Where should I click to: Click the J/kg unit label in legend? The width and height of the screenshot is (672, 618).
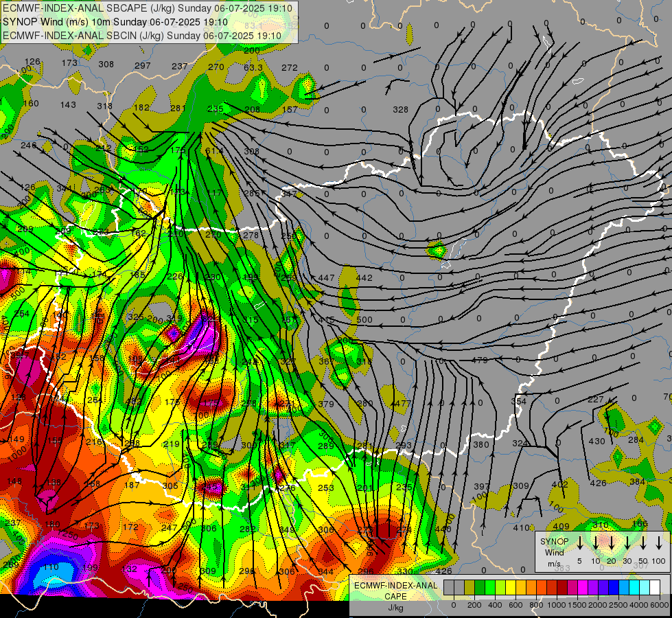pyautogui.click(x=395, y=607)
